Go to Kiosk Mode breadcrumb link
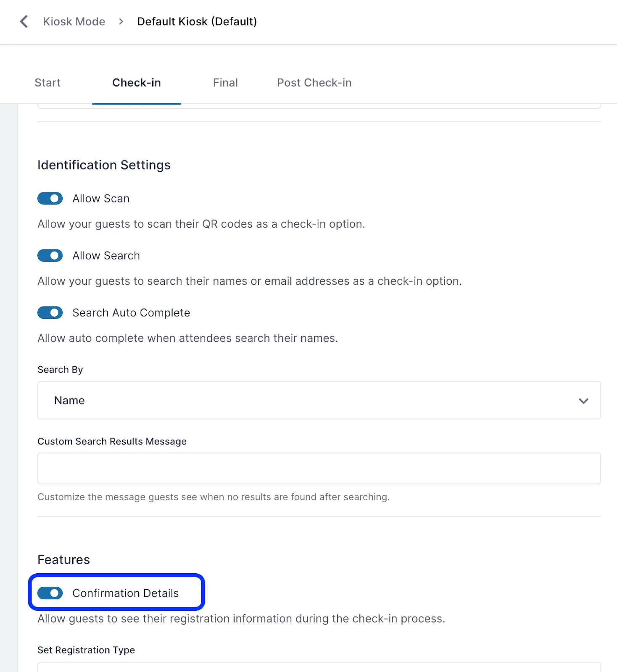The height and width of the screenshot is (672, 617). point(74,21)
